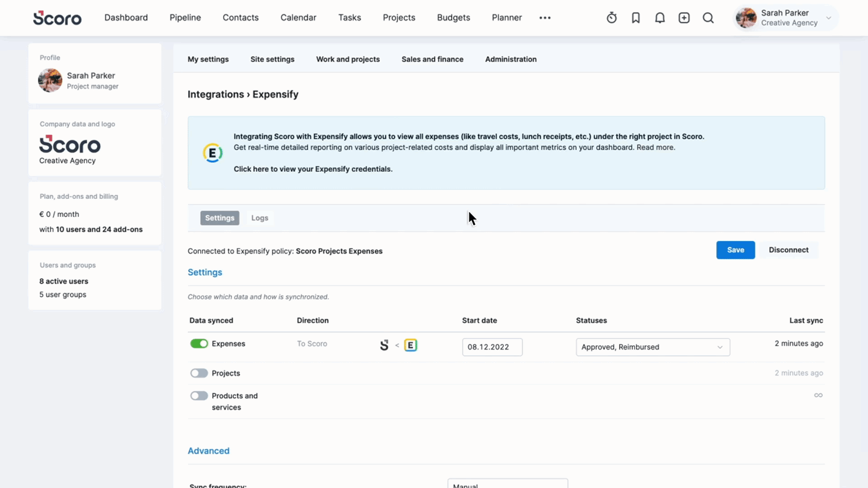
Task: Click the Settings section heading
Action: pos(205,272)
